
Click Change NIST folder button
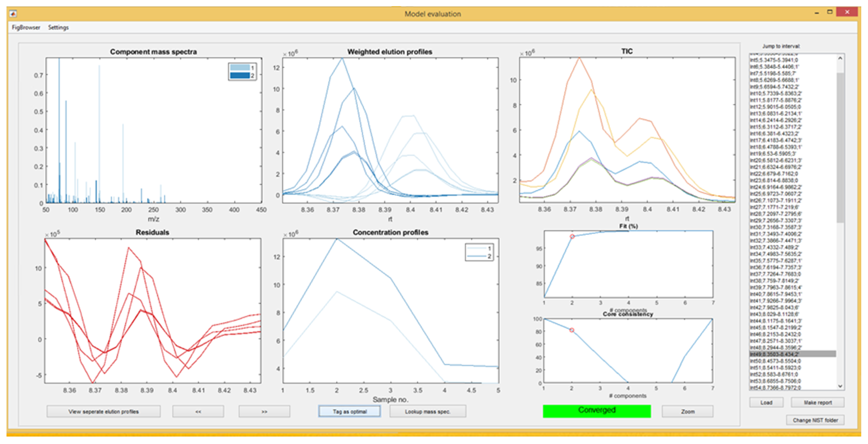point(815,420)
